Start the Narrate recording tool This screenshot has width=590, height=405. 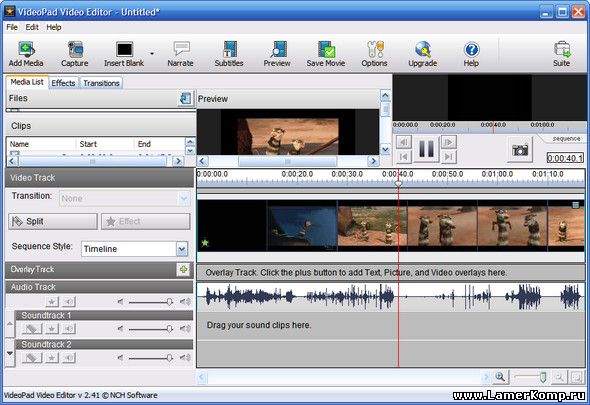[181, 54]
